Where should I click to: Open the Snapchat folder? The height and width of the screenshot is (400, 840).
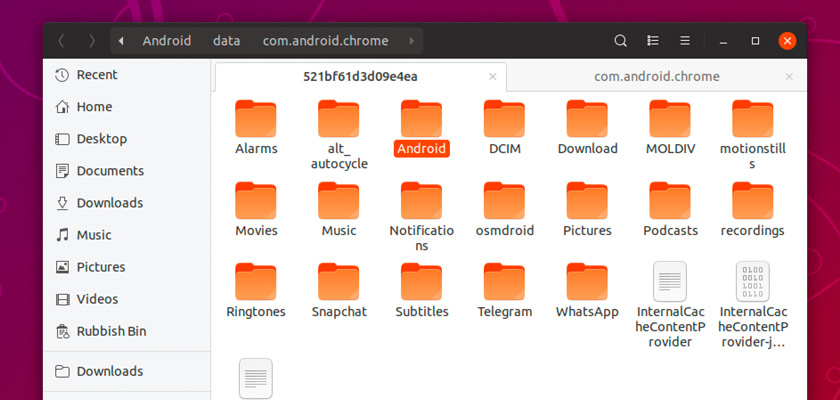(339, 291)
